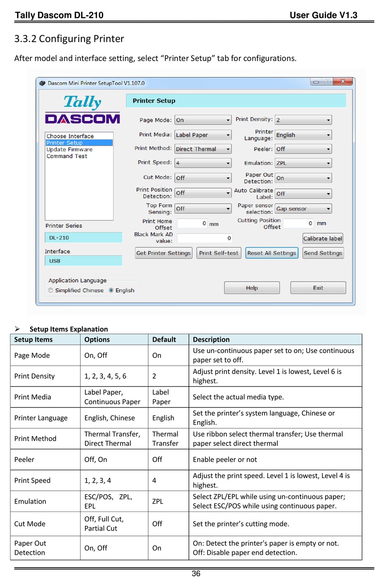The height and width of the screenshot is (578, 392).
Task: Select English application language radio button
Action: pyautogui.click(x=111, y=290)
